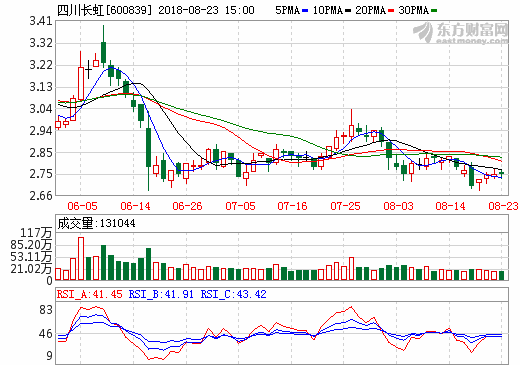Click the 07-16 date label
This screenshot has width=520, height=365.
(x=292, y=206)
